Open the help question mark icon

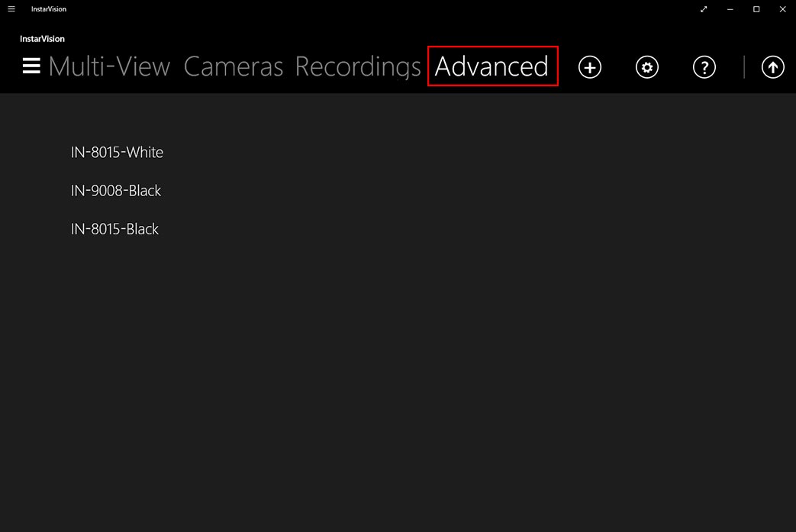(x=704, y=66)
